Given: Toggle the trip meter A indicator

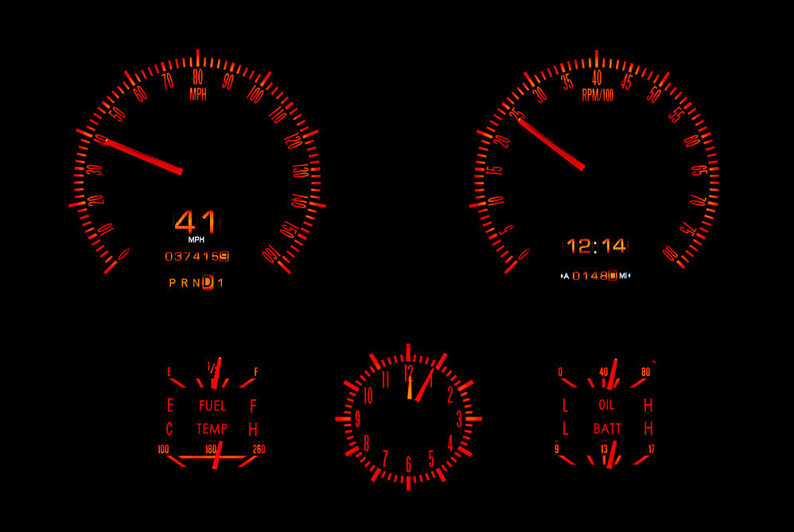Looking at the screenshot, I should [x=567, y=275].
